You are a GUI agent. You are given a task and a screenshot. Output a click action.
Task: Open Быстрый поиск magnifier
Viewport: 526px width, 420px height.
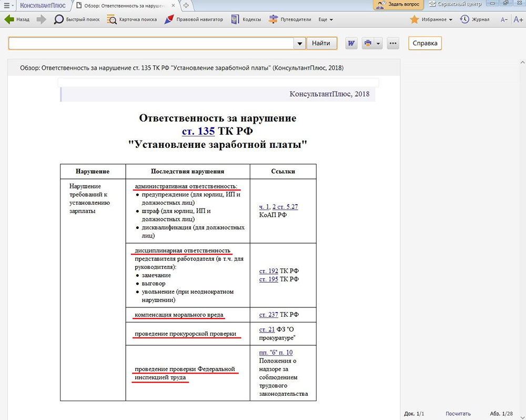click(x=77, y=19)
